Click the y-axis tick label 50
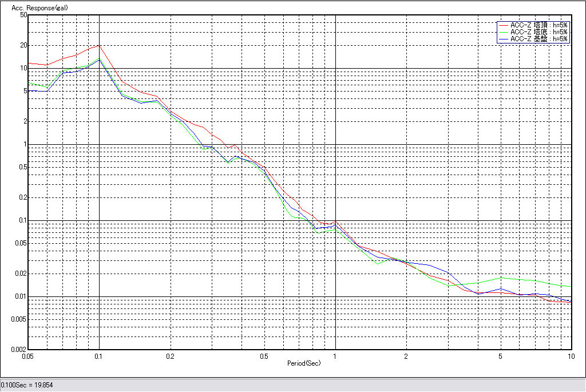The image size is (586, 392). pos(23,15)
